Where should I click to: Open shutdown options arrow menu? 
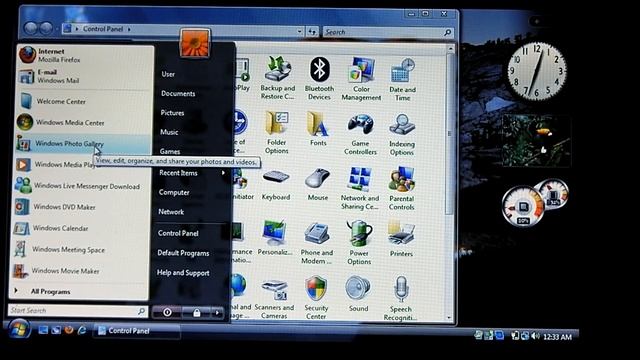[217, 313]
